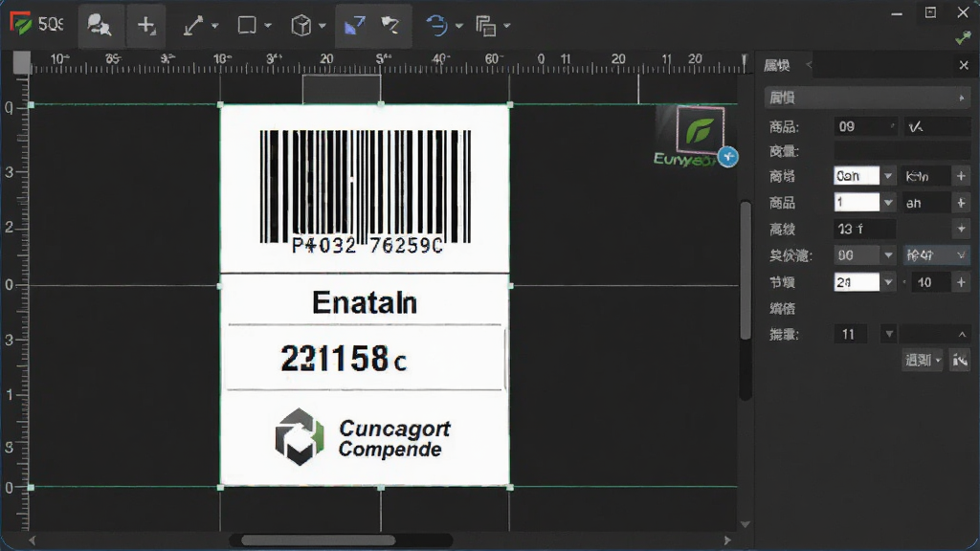Open the cube tool dropdown arrow
The height and width of the screenshot is (551, 980).
[x=323, y=26]
